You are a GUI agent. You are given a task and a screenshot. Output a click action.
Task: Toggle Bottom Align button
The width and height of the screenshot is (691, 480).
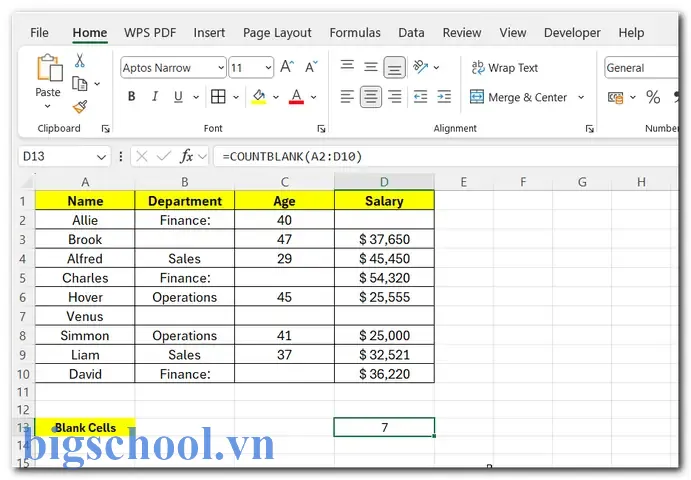coord(394,67)
